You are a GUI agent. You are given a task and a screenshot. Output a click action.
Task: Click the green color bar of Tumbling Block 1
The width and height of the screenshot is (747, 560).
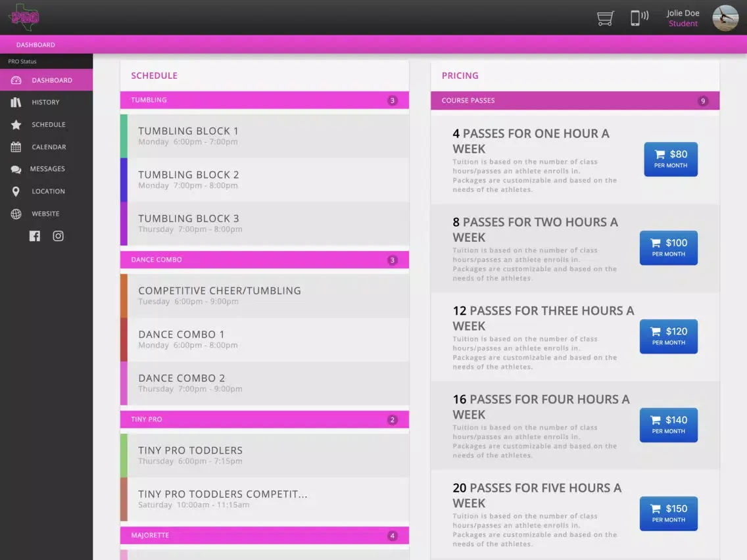[124, 135]
